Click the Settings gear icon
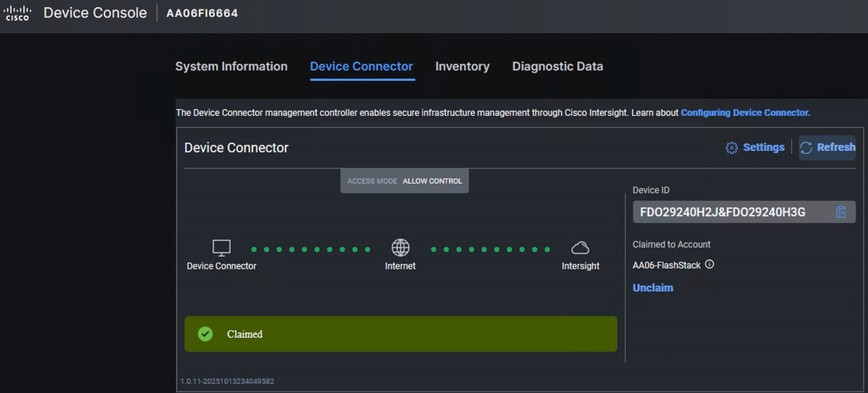The width and height of the screenshot is (868, 393). pyautogui.click(x=732, y=147)
